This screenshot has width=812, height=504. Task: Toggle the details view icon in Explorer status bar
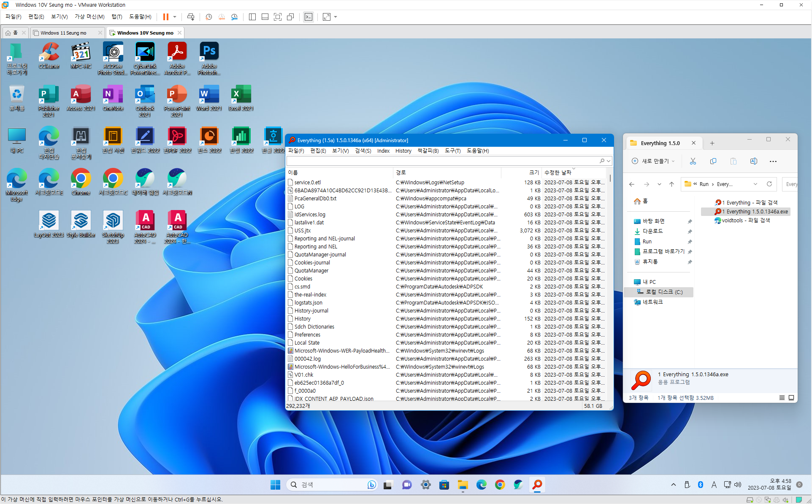coord(782,398)
